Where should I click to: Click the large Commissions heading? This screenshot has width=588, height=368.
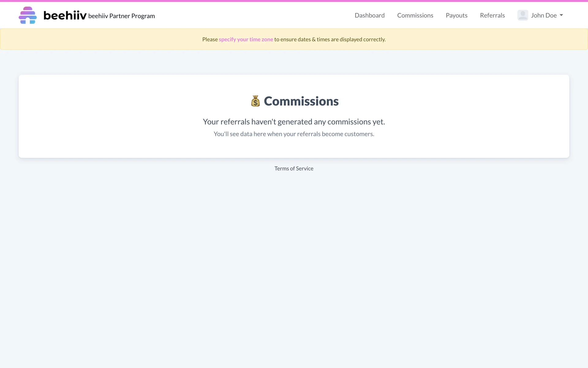pos(301,101)
